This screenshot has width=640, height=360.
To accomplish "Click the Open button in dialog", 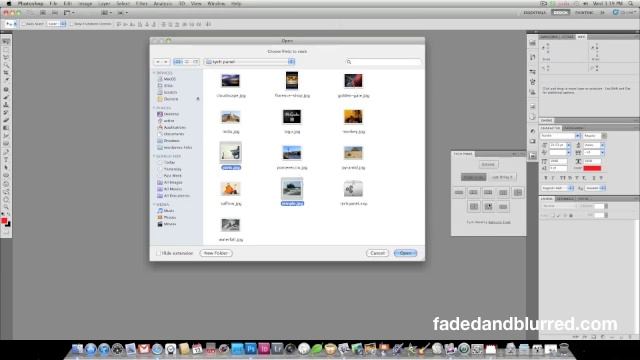I will 405,253.
